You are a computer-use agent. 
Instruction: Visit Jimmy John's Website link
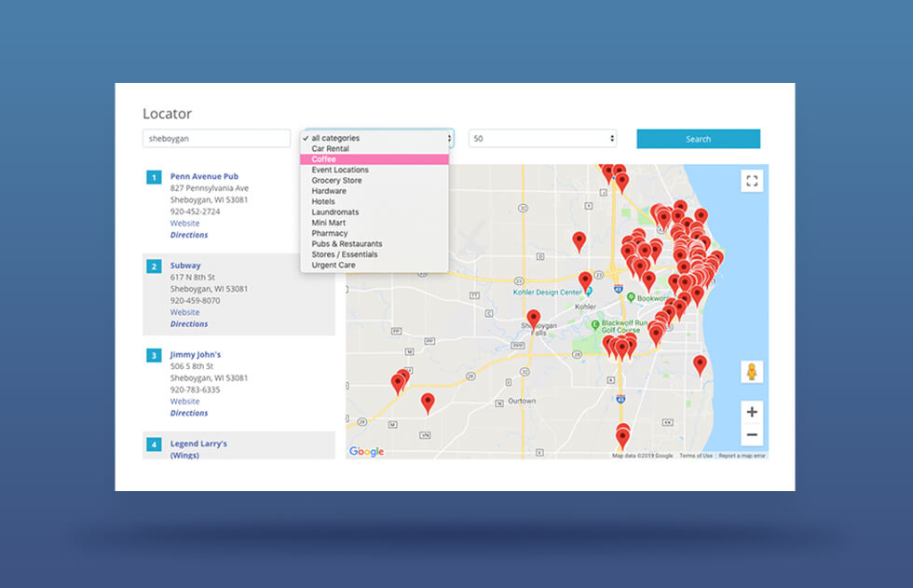tap(184, 401)
